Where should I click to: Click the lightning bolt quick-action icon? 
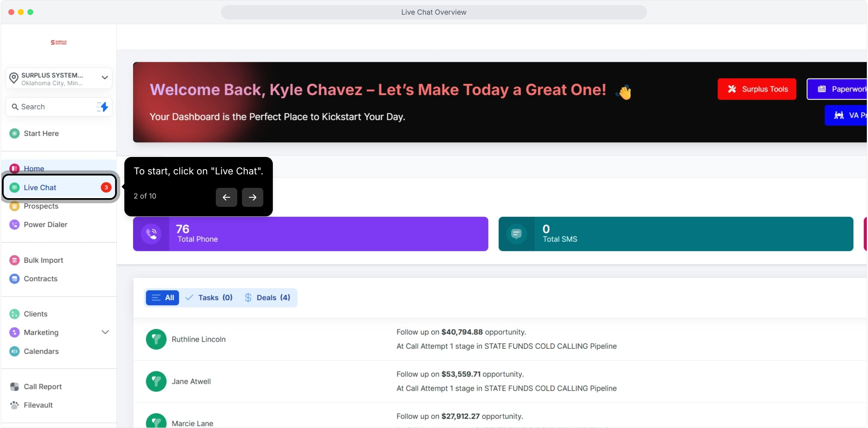click(x=103, y=107)
